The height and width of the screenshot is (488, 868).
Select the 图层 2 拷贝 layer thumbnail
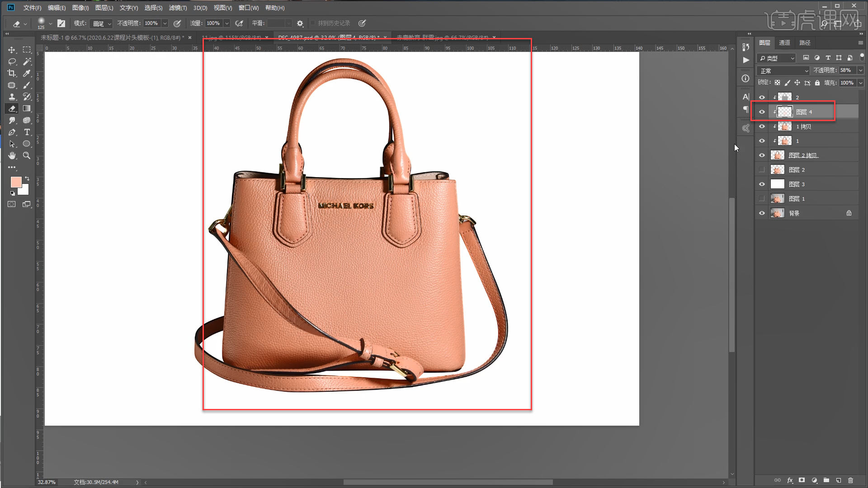(x=777, y=155)
